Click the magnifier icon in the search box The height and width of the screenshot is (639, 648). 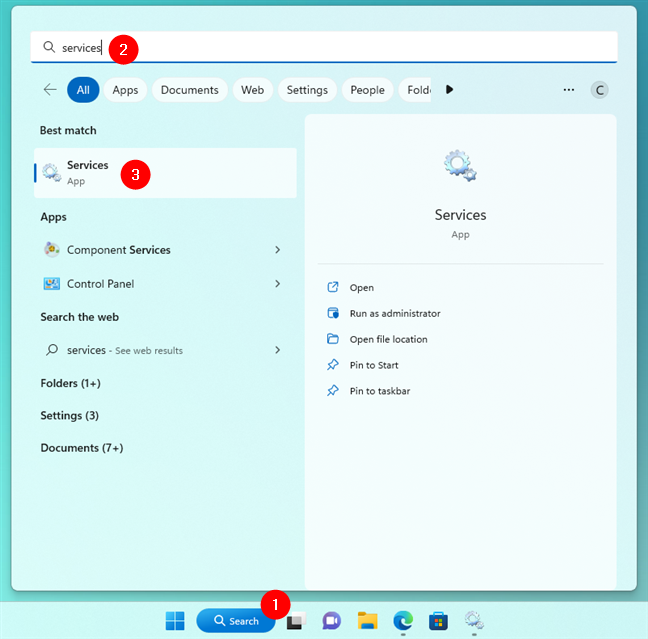[x=49, y=47]
